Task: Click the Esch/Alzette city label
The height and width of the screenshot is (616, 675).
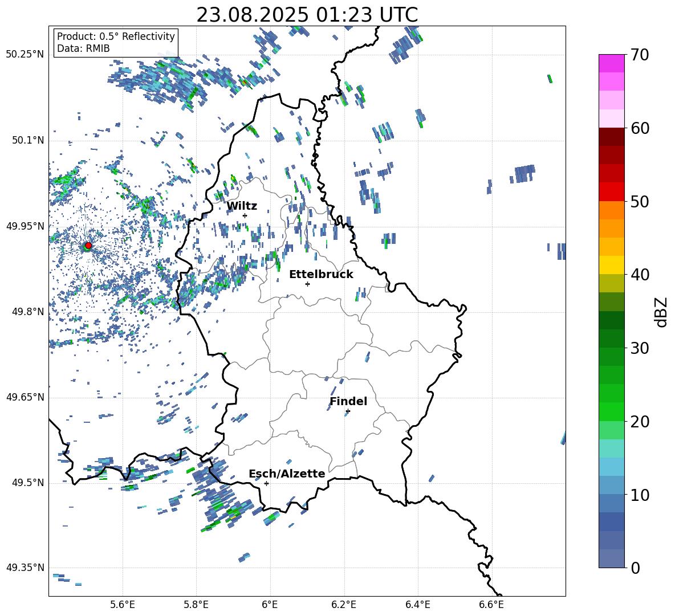Action: pyautogui.click(x=287, y=474)
